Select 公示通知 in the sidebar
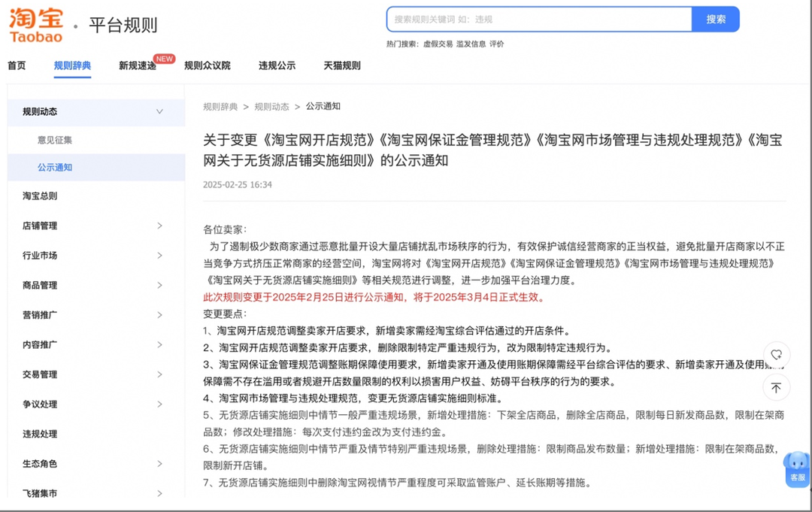Screen dimensions: 812x512 click(x=55, y=168)
